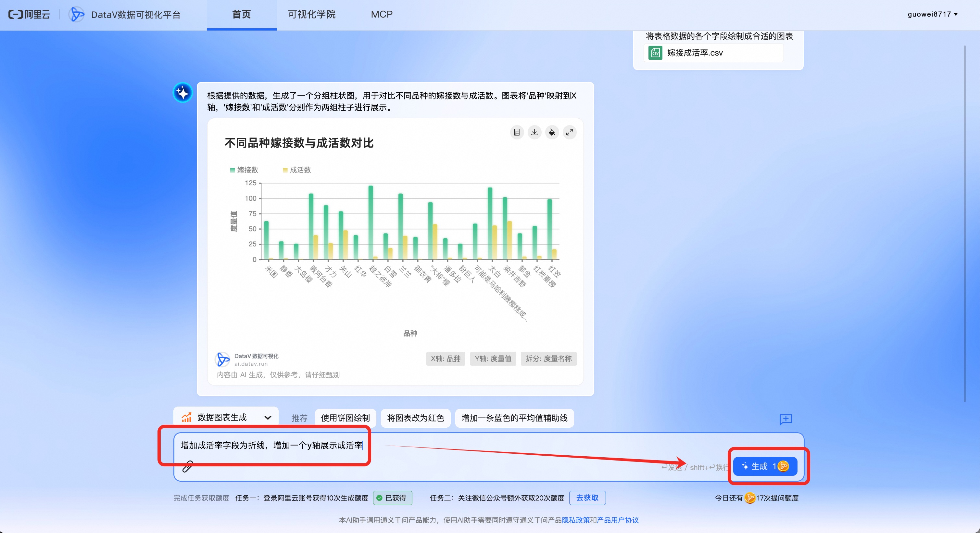Click the page vertical scrollbar
This screenshot has height=533, width=980.
965,224
